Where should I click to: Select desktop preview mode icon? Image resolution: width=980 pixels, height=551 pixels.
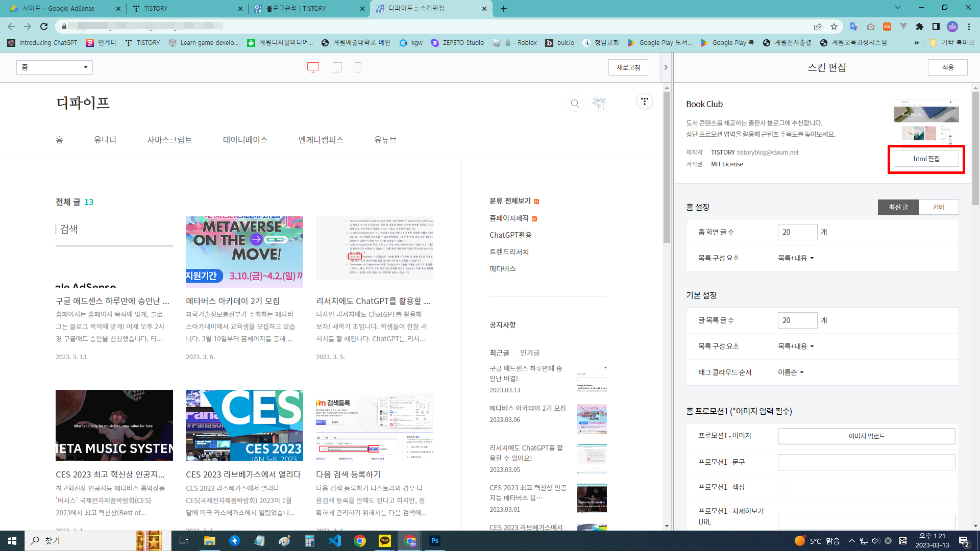[x=313, y=67]
